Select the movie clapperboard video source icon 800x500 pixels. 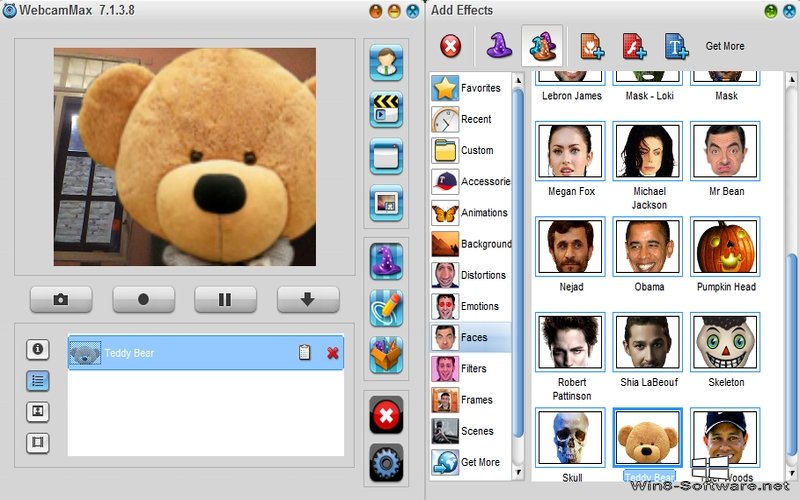click(386, 109)
